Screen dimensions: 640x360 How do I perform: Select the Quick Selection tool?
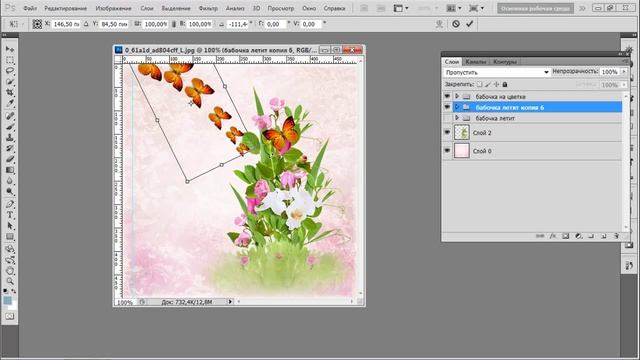coord(10,82)
